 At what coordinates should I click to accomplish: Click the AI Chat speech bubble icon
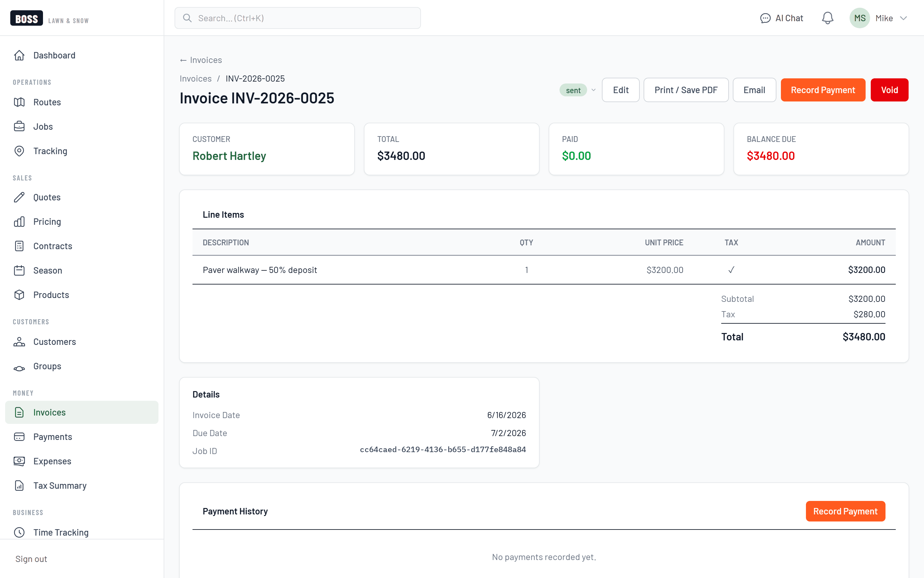(765, 18)
